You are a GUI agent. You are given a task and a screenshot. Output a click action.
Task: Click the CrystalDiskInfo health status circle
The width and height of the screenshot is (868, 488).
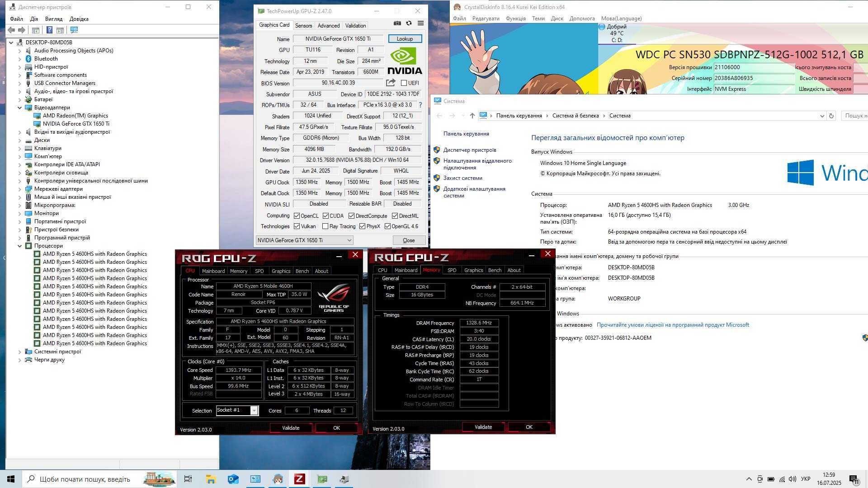pyautogui.click(x=602, y=27)
